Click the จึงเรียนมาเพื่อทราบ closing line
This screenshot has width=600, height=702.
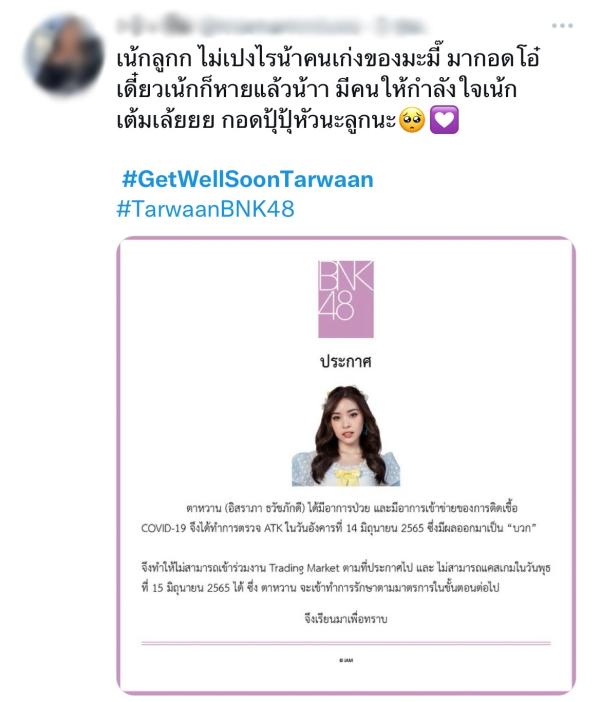pos(346,619)
